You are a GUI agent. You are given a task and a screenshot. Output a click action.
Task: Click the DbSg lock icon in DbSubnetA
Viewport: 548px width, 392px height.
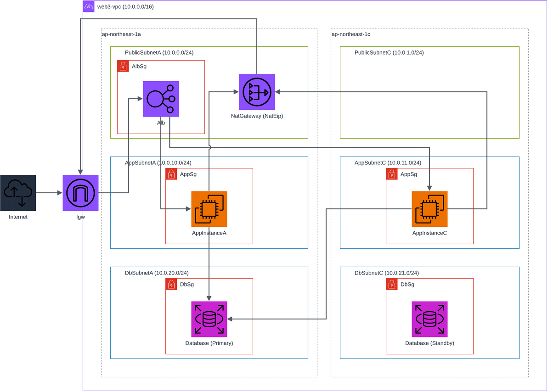coord(171,284)
